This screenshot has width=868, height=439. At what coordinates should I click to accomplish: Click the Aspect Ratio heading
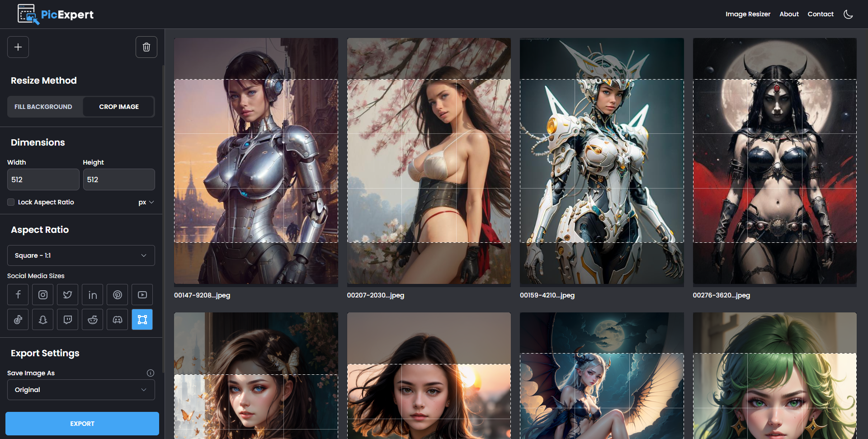pos(40,230)
